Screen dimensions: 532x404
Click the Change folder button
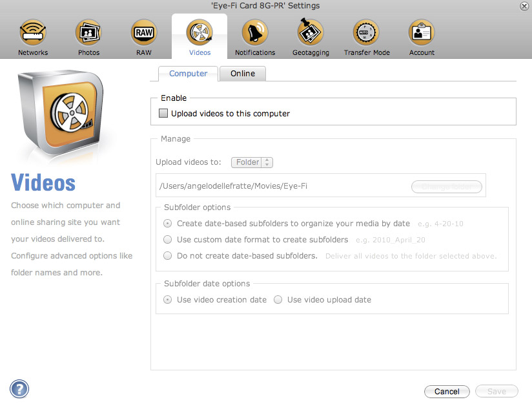click(447, 187)
